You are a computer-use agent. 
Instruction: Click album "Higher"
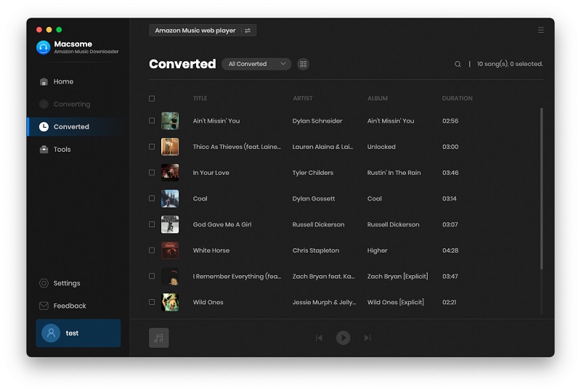[377, 250]
